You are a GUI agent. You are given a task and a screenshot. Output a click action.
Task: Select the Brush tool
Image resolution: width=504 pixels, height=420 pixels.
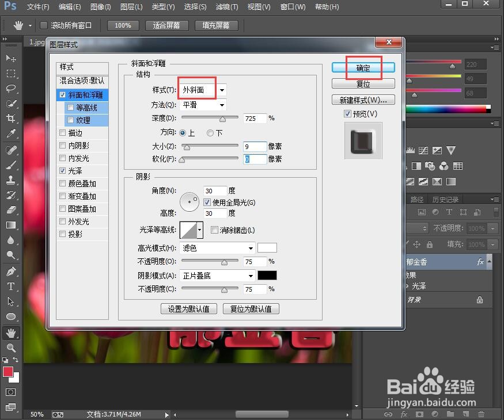tap(11, 165)
